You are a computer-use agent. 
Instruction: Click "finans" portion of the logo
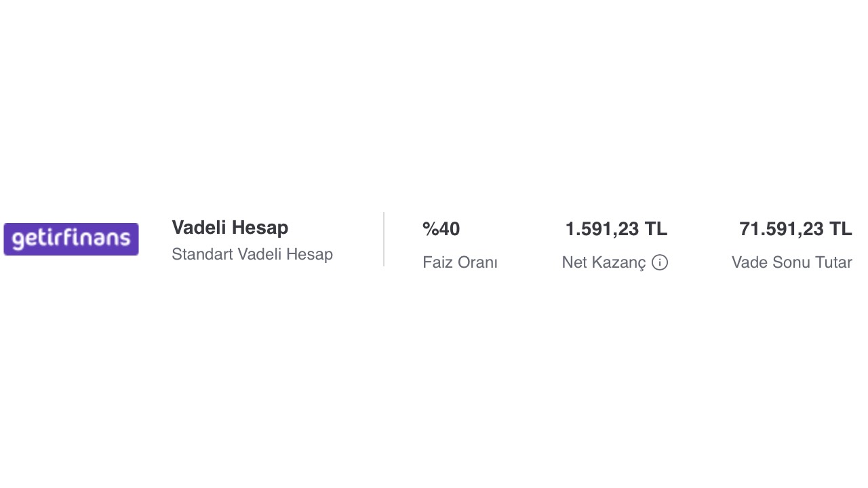pyautogui.click(x=98, y=239)
